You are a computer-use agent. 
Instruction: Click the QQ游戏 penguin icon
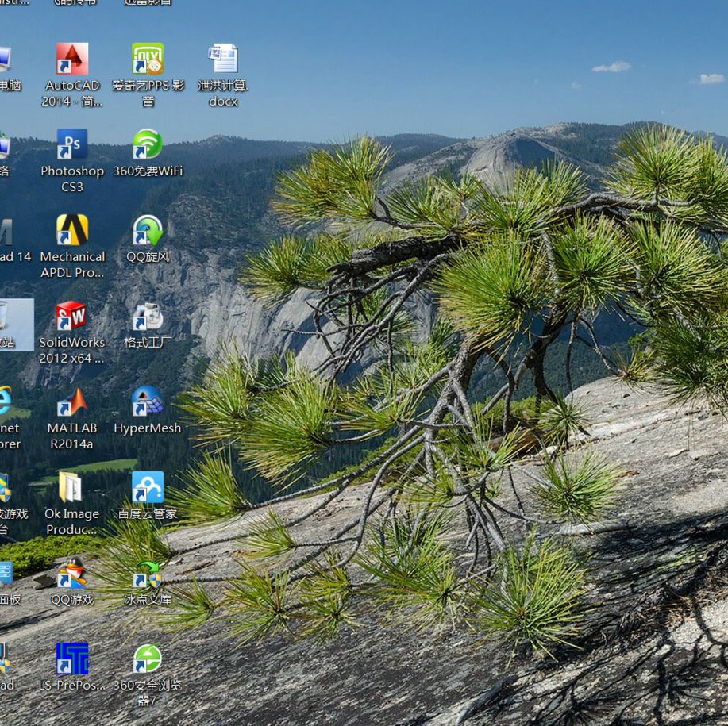72,573
